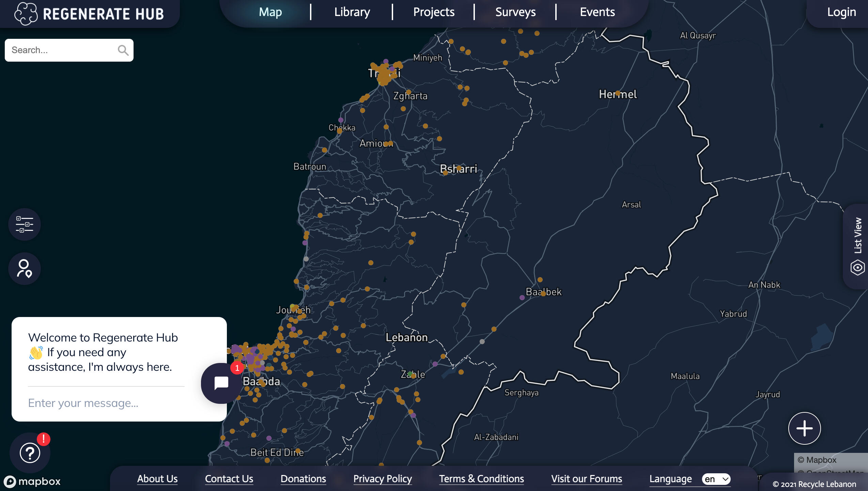Image resolution: width=868 pixels, height=491 pixels.
Task: Follow the Donations footer link
Action: click(303, 479)
